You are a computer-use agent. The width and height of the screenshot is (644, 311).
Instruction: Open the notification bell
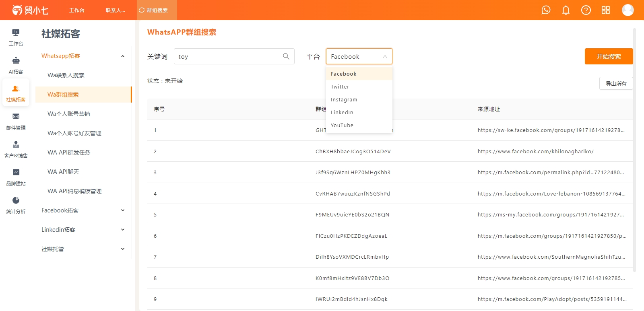coord(566,10)
